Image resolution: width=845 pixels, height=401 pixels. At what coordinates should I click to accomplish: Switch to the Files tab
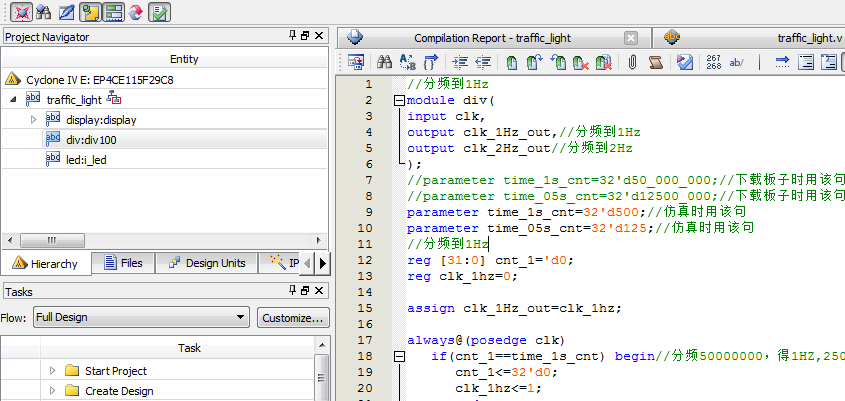pos(122,263)
